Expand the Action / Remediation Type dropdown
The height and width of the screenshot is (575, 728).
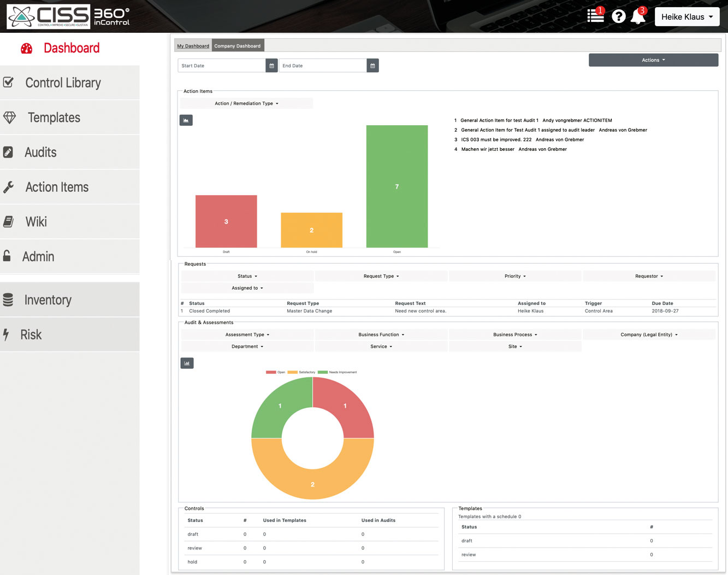pyautogui.click(x=246, y=103)
